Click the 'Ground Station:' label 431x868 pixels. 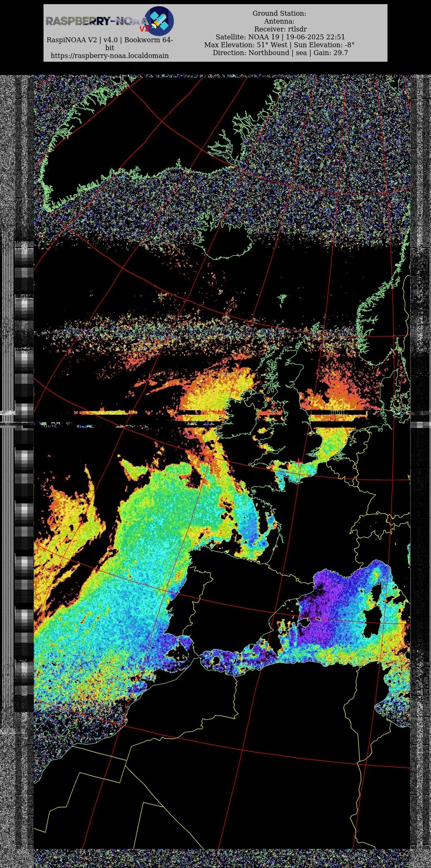click(x=279, y=13)
